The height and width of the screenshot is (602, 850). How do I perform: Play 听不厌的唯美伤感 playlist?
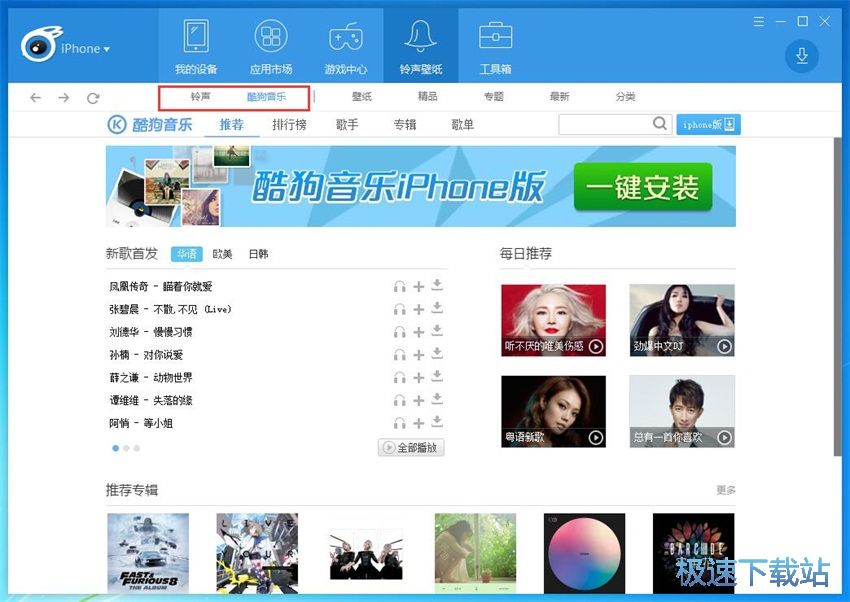click(x=595, y=346)
